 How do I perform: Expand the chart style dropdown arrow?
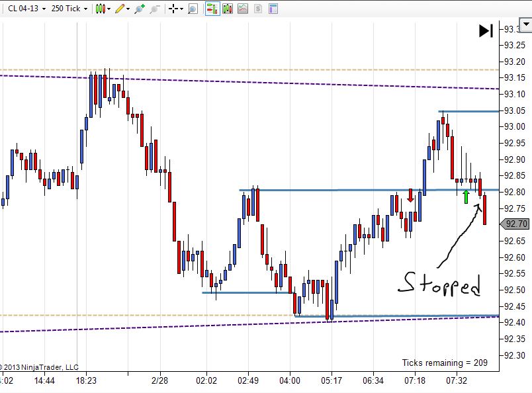tap(109, 9)
